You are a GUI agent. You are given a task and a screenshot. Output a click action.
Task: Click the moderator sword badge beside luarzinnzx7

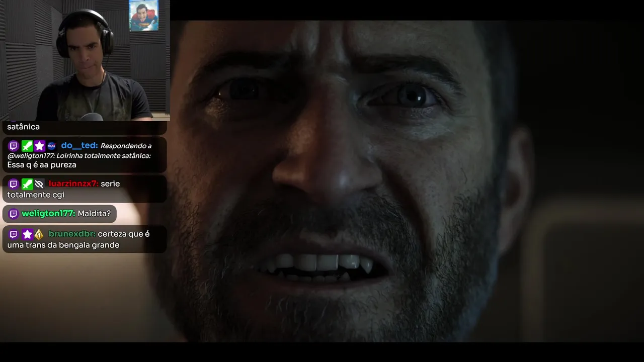(27, 184)
